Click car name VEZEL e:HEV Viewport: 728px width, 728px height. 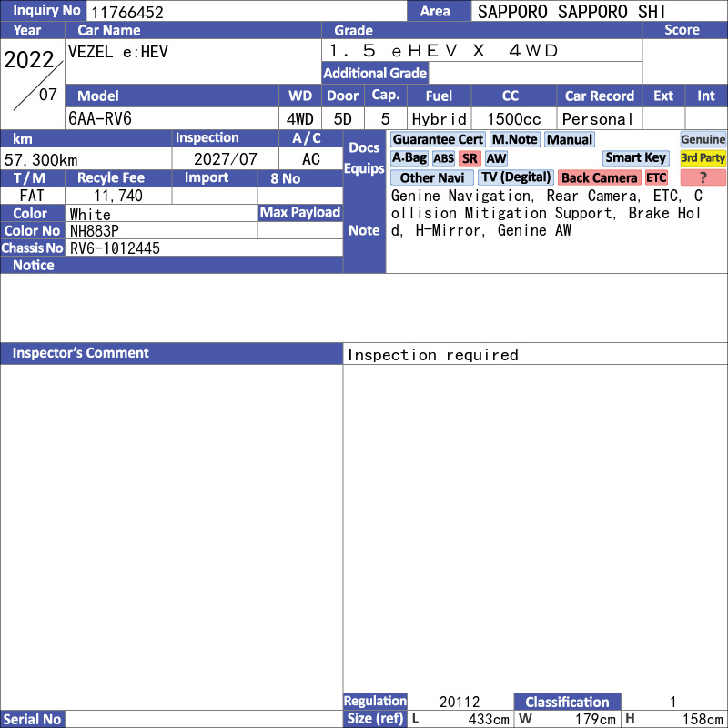pyautogui.click(x=118, y=52)
